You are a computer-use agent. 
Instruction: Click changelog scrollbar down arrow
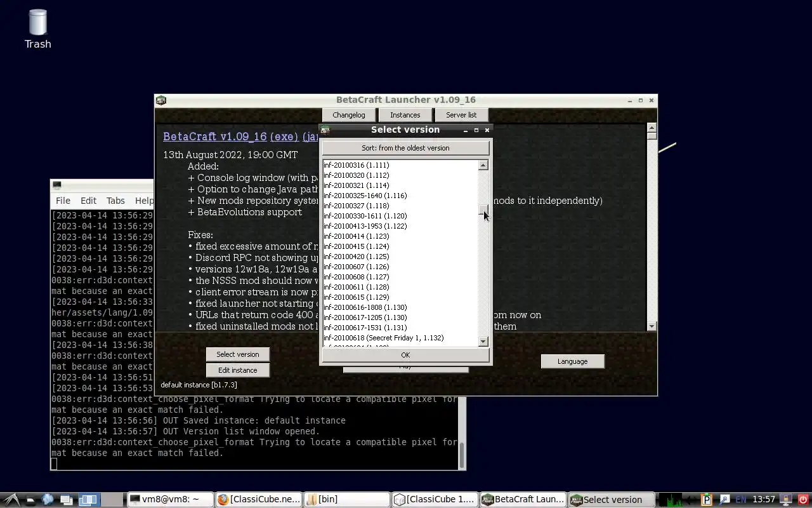(652, 326)
